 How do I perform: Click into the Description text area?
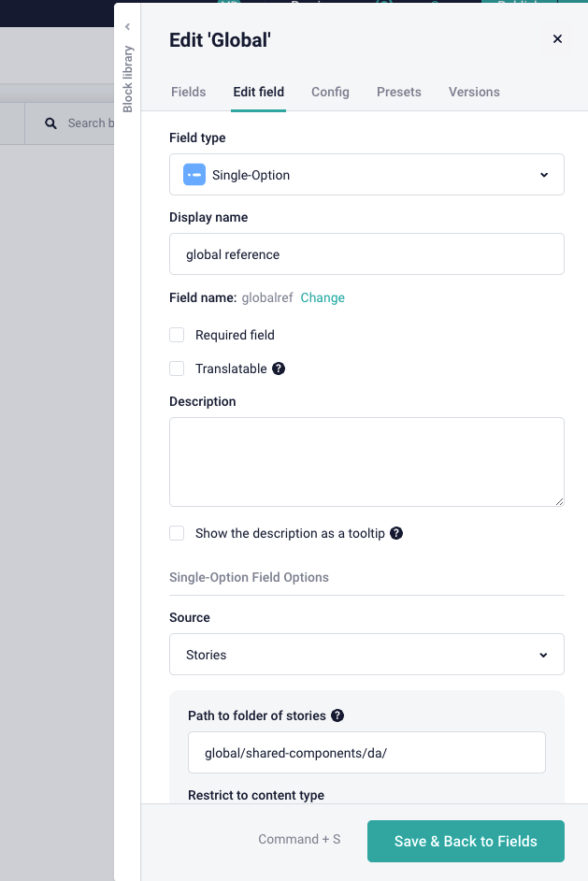pyautogui.click(x=366, y=461)
